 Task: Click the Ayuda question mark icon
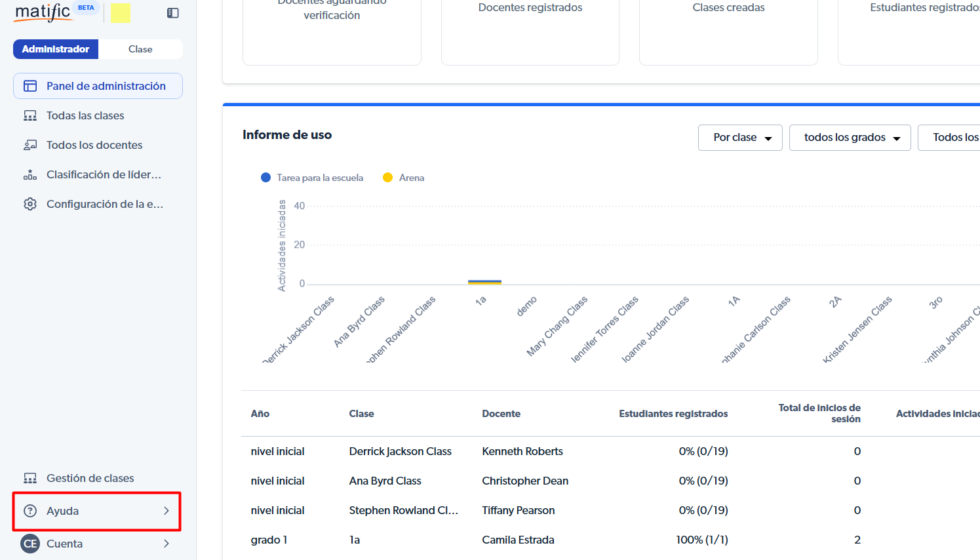point(30,511)
